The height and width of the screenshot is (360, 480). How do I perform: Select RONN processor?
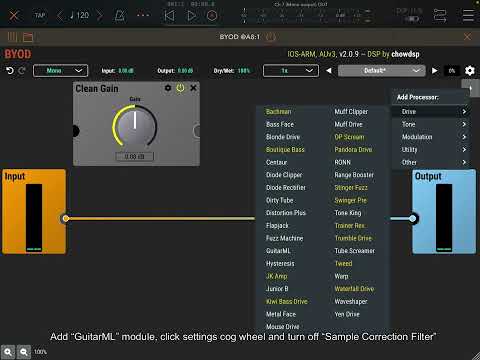pyautogui.click(x=342, y=162)
